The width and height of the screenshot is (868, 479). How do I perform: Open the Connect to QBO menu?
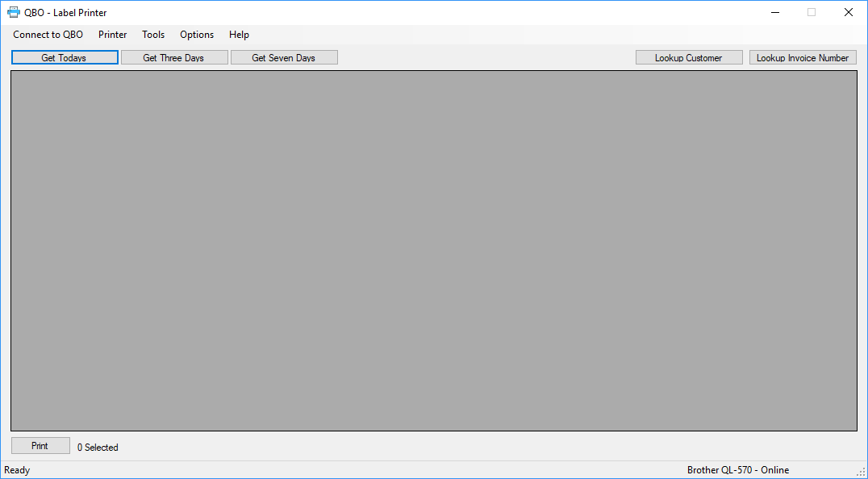[x=48, y=35]
